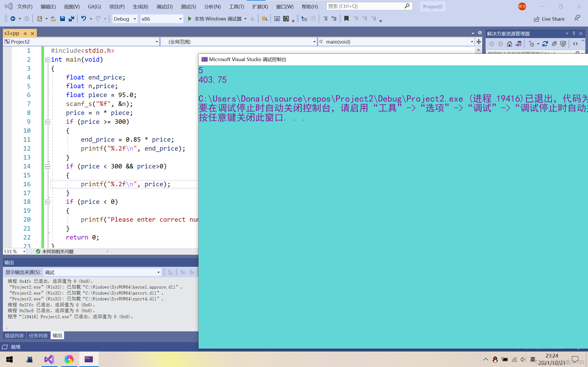The image size is (588, 367).
Task: Switch to the 错误列表 tab
Action: 14,336
